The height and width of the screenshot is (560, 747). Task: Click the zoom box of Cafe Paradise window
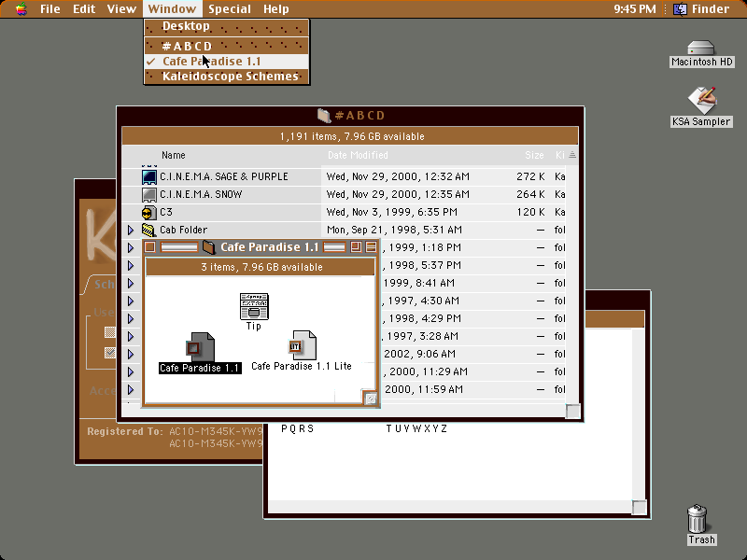pyautogui.click(x=356, y=246)
